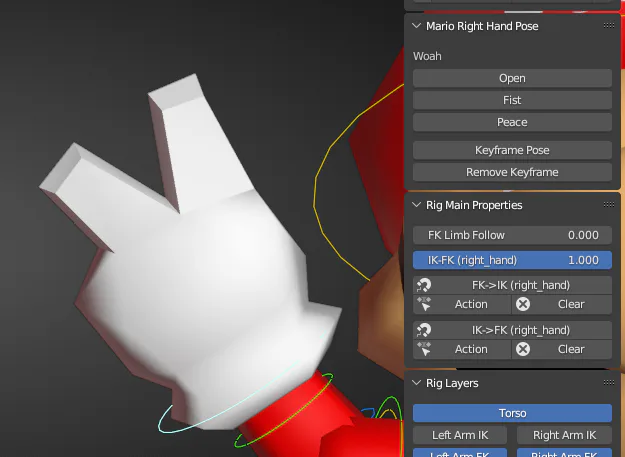
Task: Click Keyframe Pose button
Action: coord(512,150)
